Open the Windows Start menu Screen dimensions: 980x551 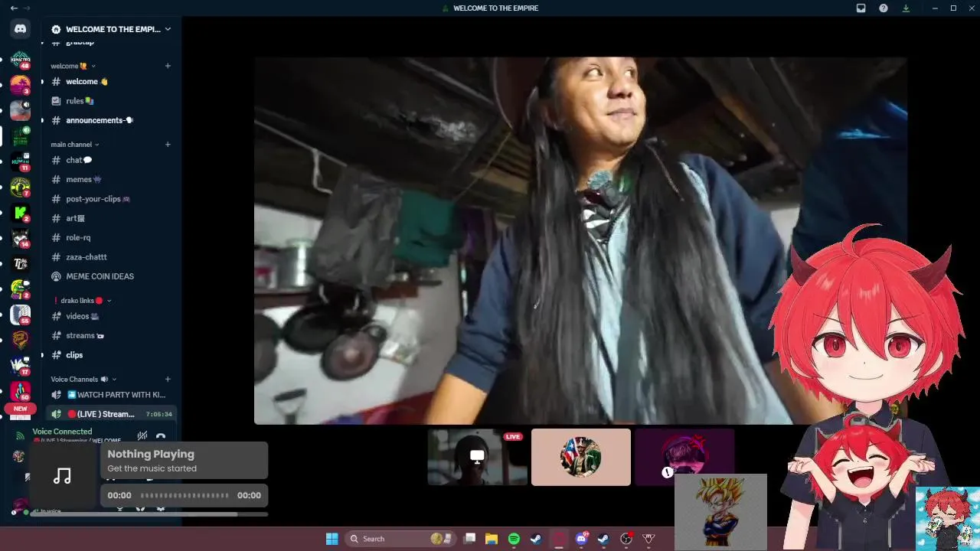[x=332, y=539]
